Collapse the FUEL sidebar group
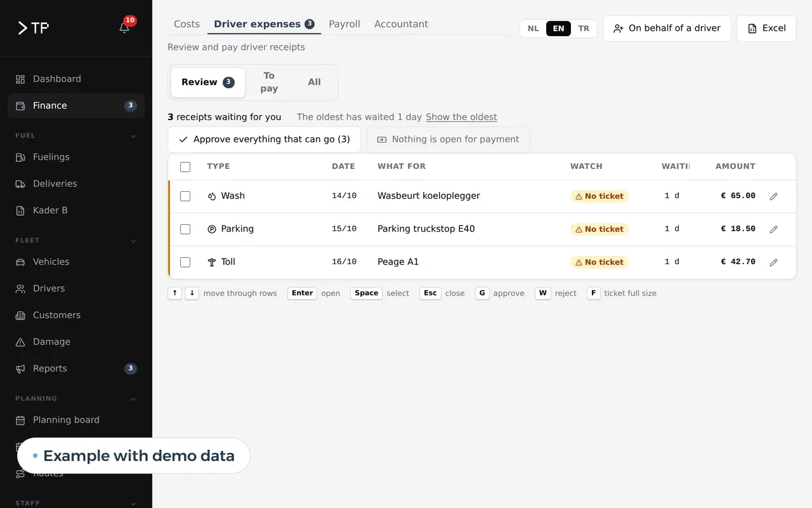Image resolution: width=812 pixels, height=508 pixels. tap(133, 136)
